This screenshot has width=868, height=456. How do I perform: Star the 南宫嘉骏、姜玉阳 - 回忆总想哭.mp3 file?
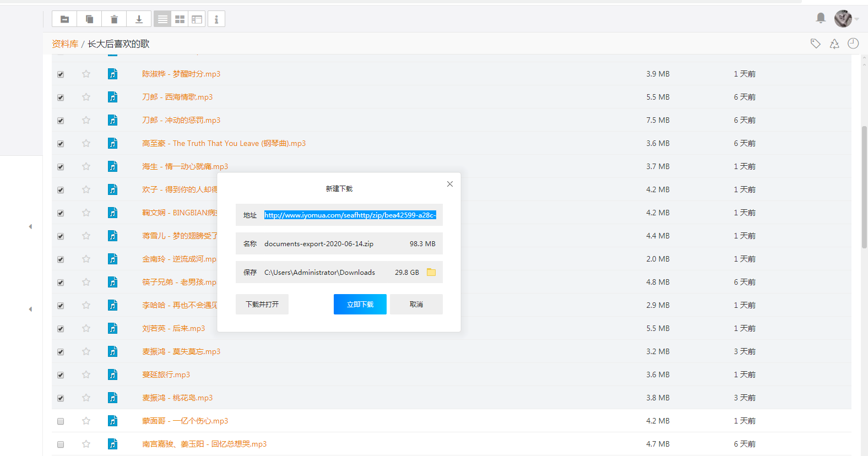tap(86, 444)
